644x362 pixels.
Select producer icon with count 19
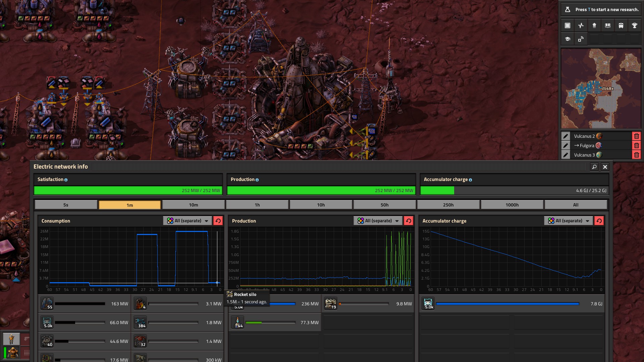tap(331, 304)
